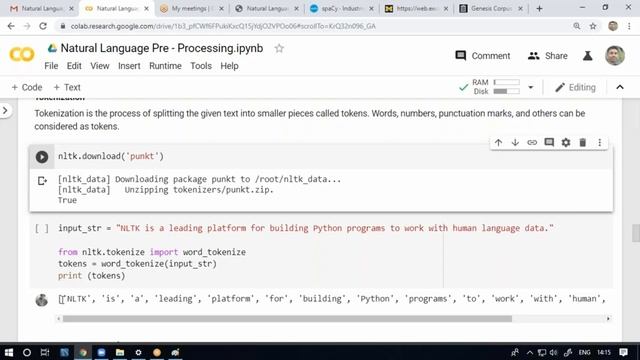Star the notebook title
Screen dimensions: 640x360
coord(279,49)
